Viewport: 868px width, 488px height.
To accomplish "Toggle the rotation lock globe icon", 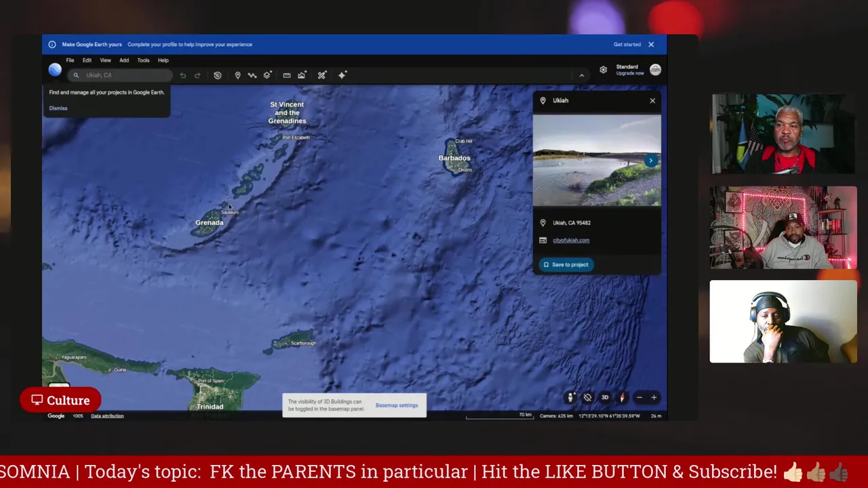I will click(587, 398).
